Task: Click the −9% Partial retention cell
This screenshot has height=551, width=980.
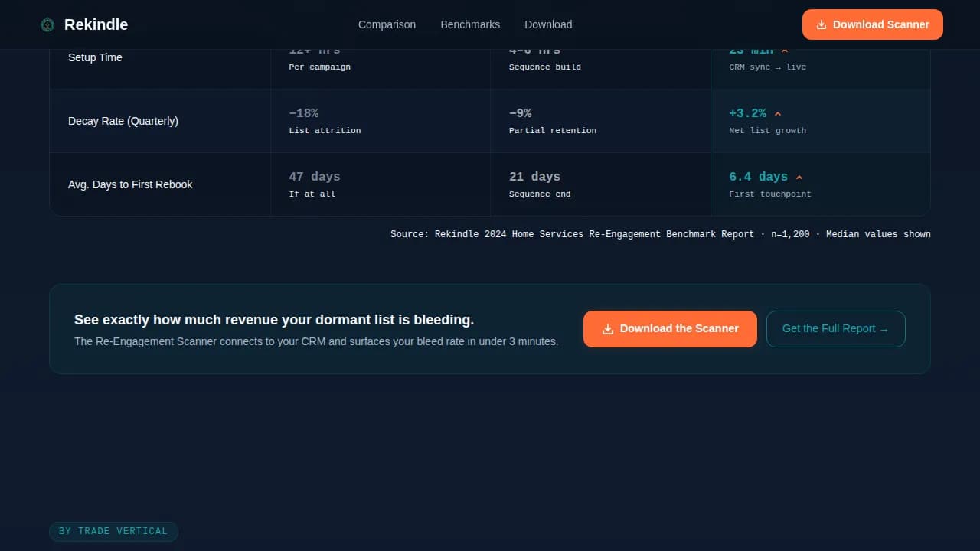Action: coord(600,121)
